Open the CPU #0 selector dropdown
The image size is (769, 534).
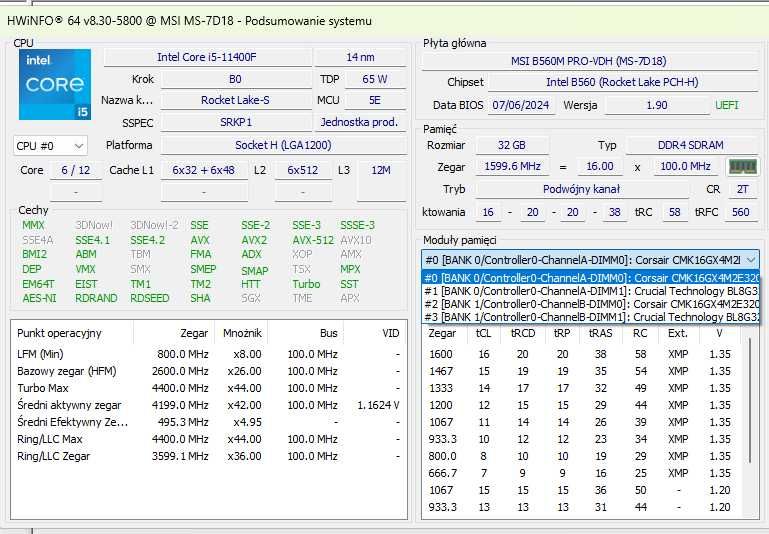(50, 146)
